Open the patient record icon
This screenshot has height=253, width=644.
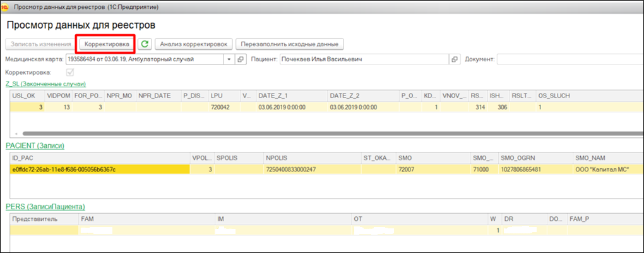pos(455,59)
